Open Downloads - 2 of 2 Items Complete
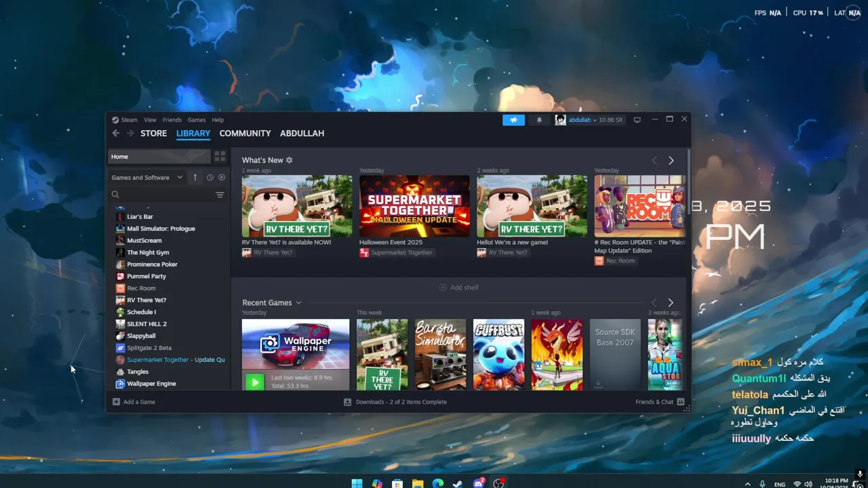Viewport: 868px width, 488px height. pos(395,402)
